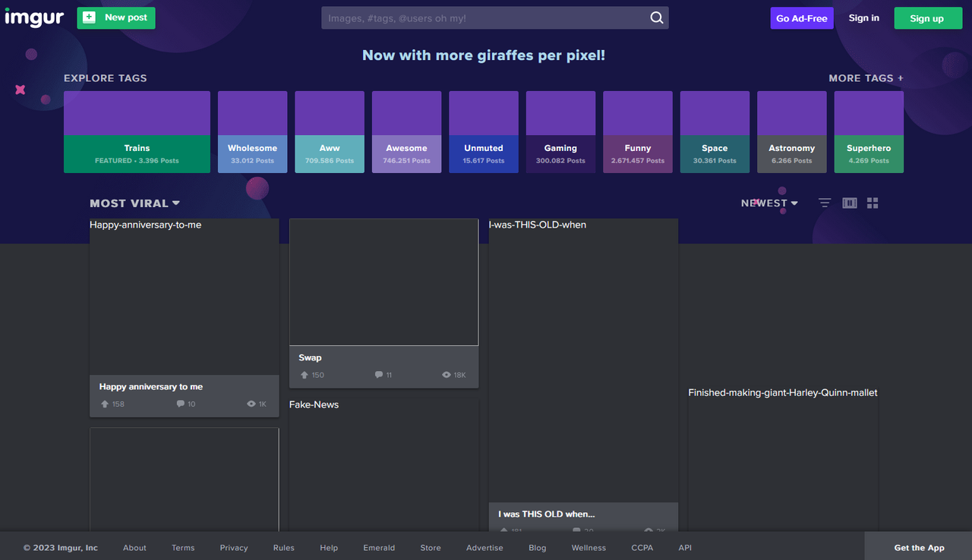Switch to uniform grid view icon

pos(873,203)
